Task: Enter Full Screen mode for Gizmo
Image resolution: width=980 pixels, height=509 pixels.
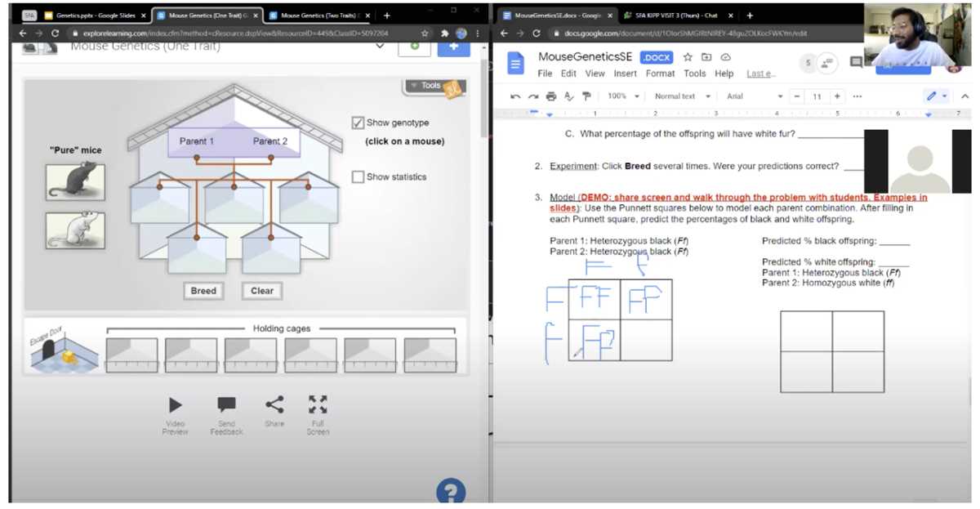Action: (318, 415)
